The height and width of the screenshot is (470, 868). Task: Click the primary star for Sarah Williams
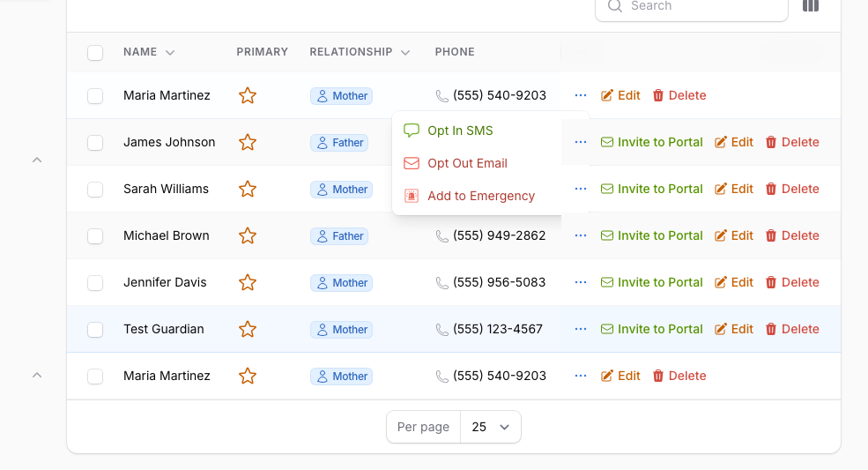coord(248,189)
